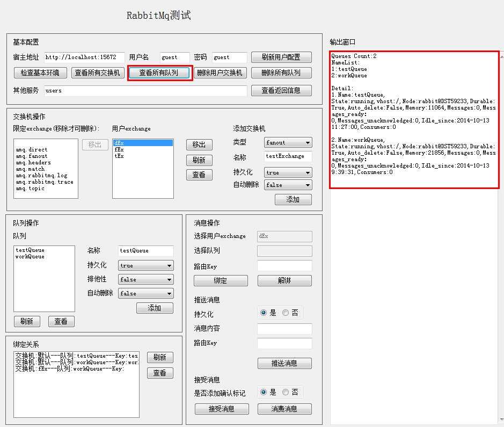This screenshot has height=427, width=504.
Task: Select testQueue in queue list
Action: point(30,250)
